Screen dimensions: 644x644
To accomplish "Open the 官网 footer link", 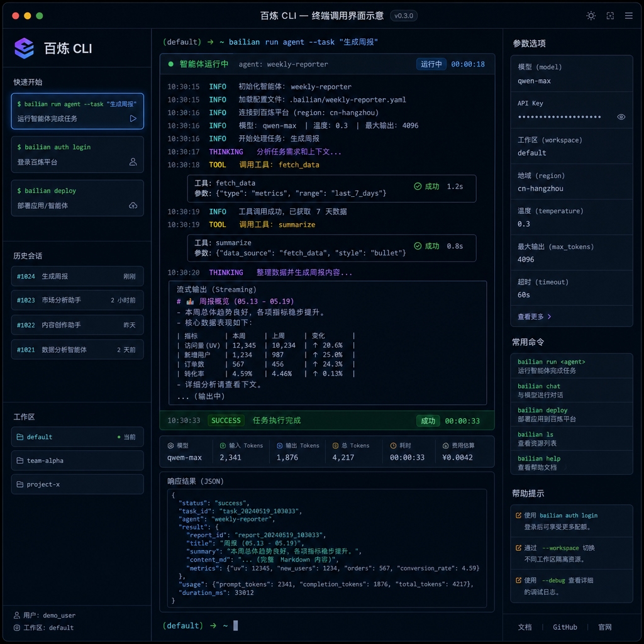I will (x=604, y=627).
